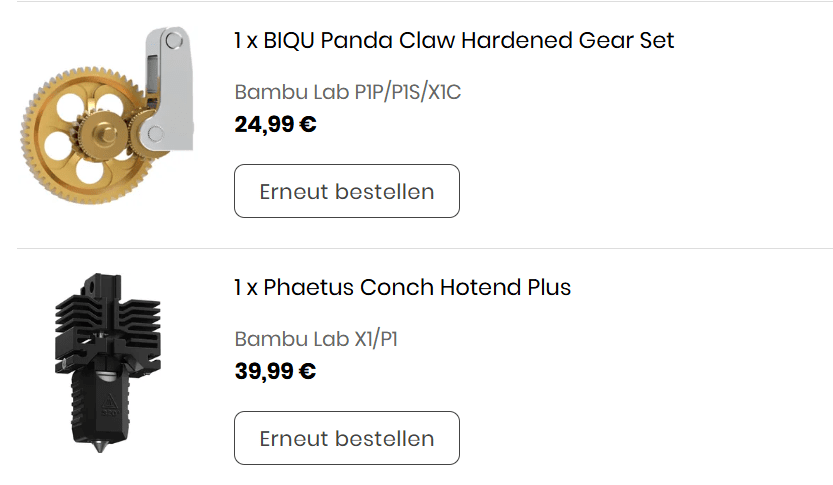Select the Bambu Lab X1/P1 compatibility text
This screenshot has height=485, width=833.
[x=316, y=340]
